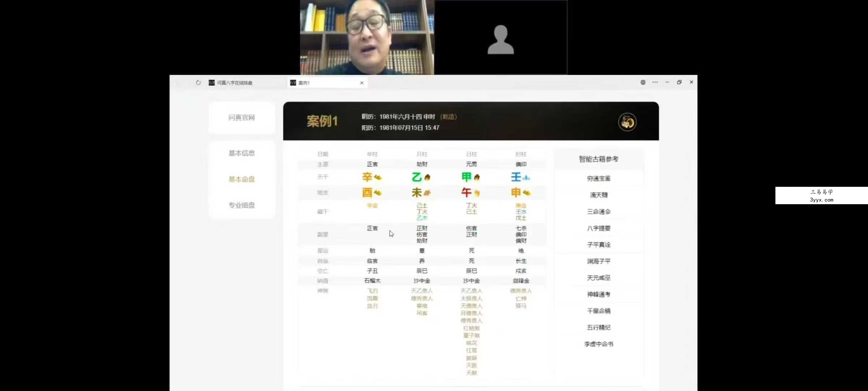Viewport: 868px width, 391px height.
Task: Click 飞刃 in the 神煞 row
Action: pos(372,291)
